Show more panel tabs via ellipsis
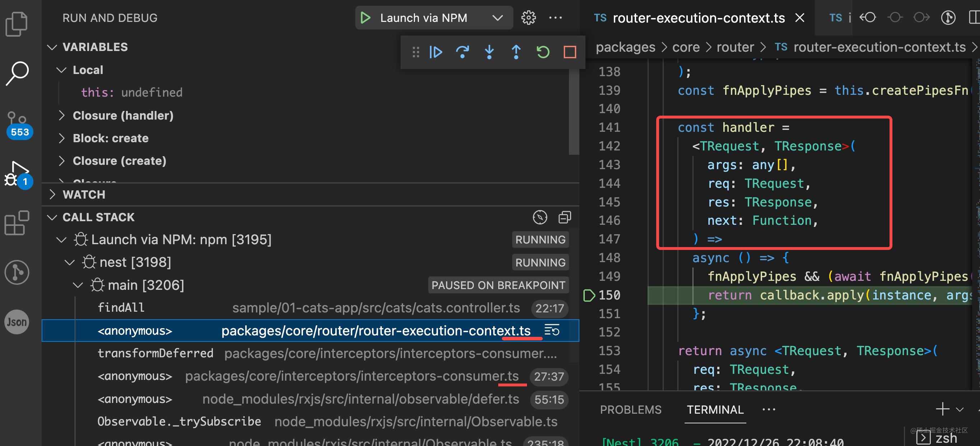The image size is (980, 446). 769,409
